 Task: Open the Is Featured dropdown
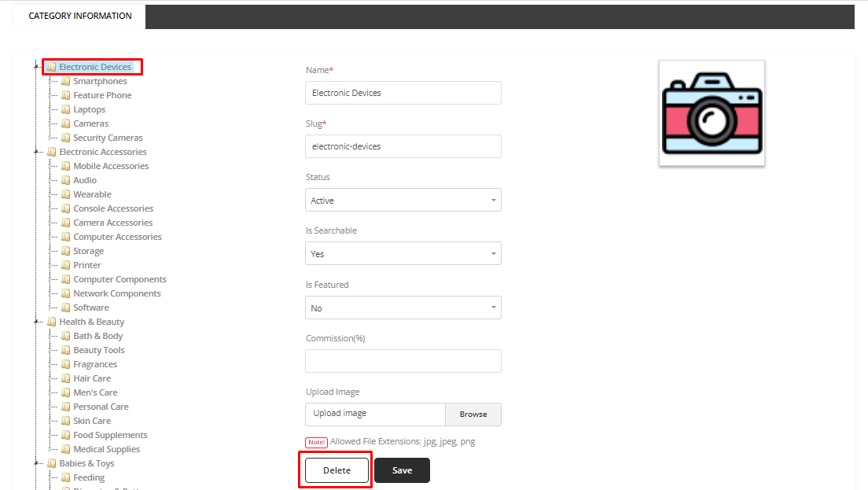[403, 308]
